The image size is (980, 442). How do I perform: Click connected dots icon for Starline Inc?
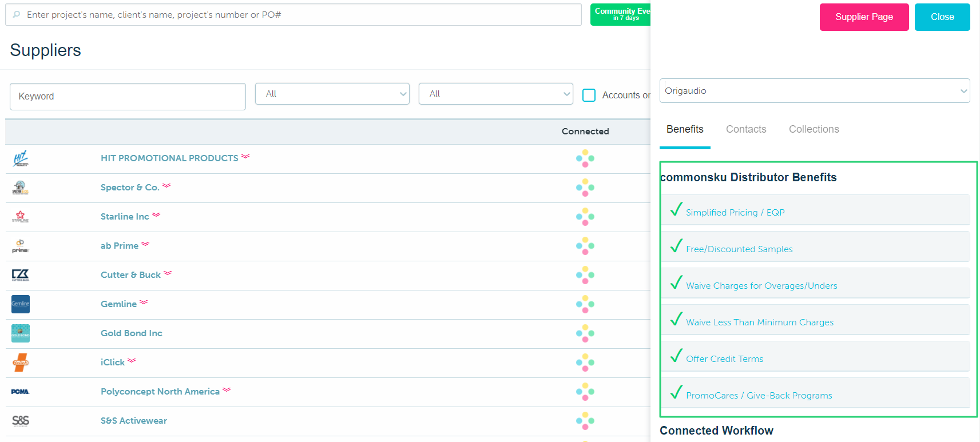click(585, 217)
